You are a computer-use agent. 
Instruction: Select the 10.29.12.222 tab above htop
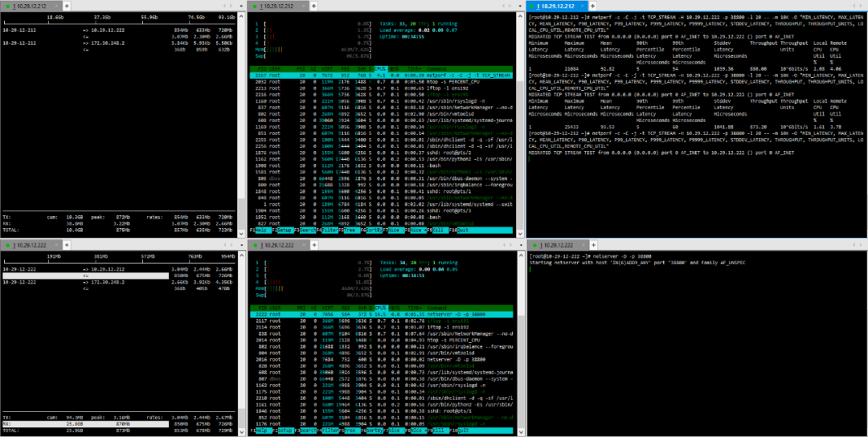(278, 244)
